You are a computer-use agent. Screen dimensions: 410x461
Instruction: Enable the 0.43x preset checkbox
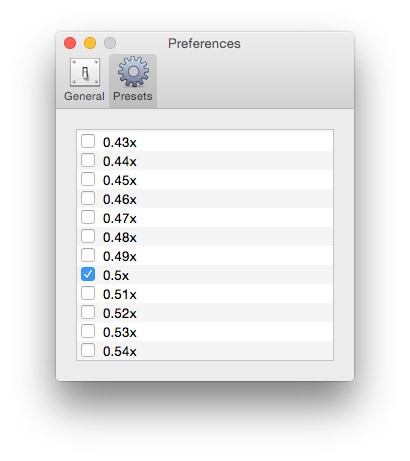pyautogui.click(x=88, y=141)
